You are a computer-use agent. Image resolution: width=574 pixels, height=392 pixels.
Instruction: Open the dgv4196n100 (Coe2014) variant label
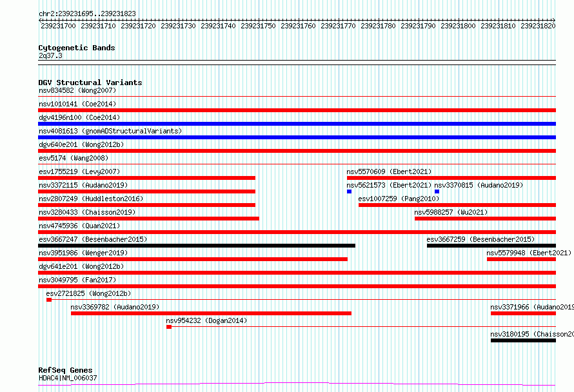[79, 117]
